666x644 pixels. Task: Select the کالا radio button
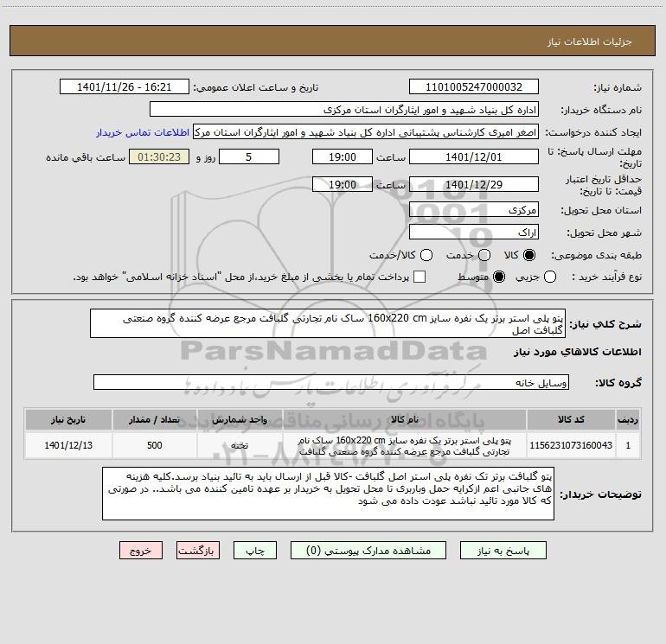(x=529, y=255)
